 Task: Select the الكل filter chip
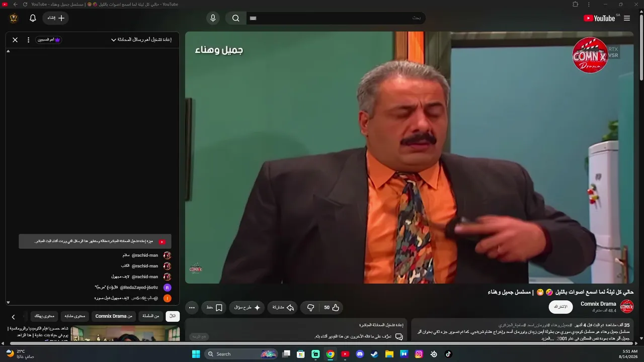coord(173,316)
